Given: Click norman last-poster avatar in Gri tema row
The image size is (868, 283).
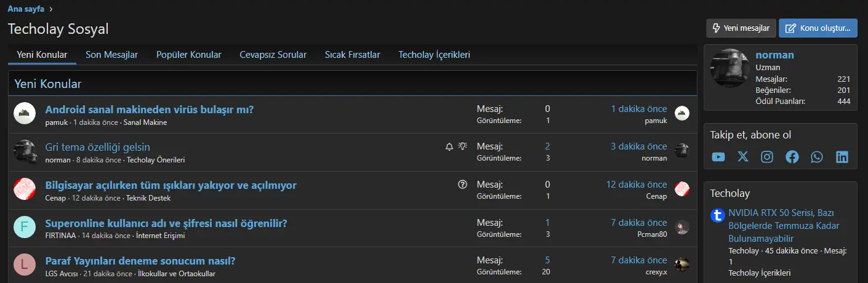Looking at the screenshot, I should click(682, 151).
